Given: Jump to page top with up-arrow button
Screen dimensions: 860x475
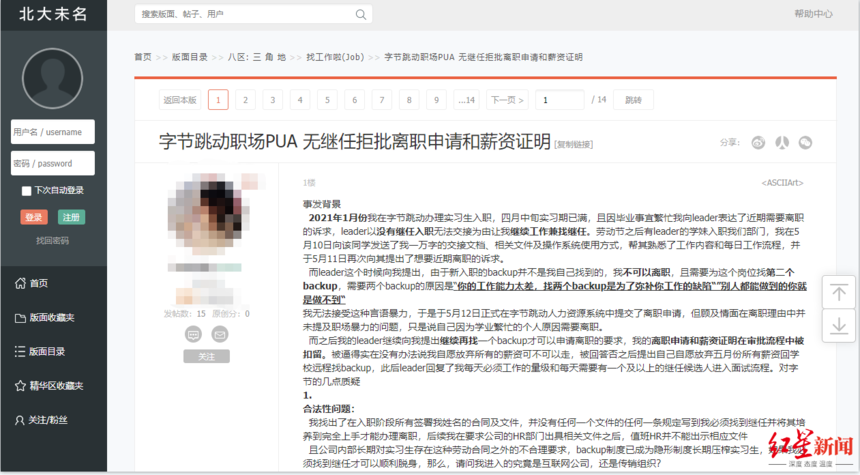Looking at the screenshot, I should (x=838, y=292).
